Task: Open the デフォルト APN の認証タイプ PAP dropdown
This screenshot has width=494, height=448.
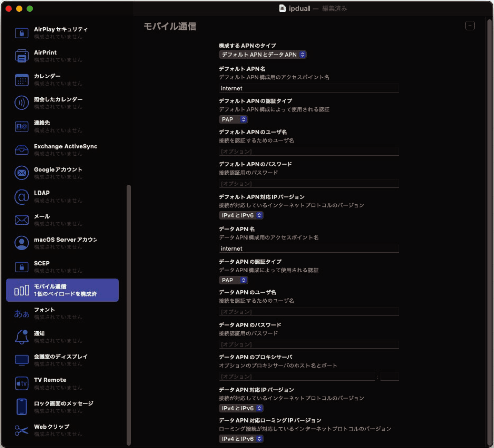Action: coord(233,120)
